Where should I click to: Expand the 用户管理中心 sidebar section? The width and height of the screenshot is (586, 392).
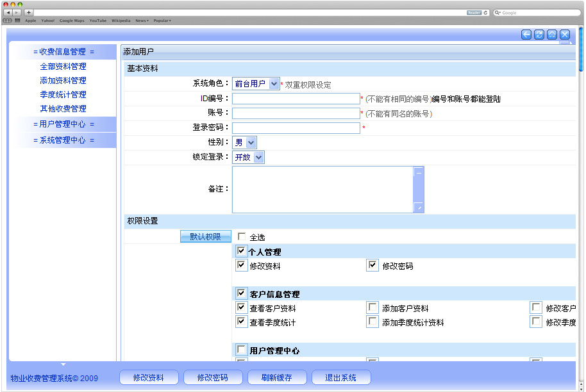point(63,124)
